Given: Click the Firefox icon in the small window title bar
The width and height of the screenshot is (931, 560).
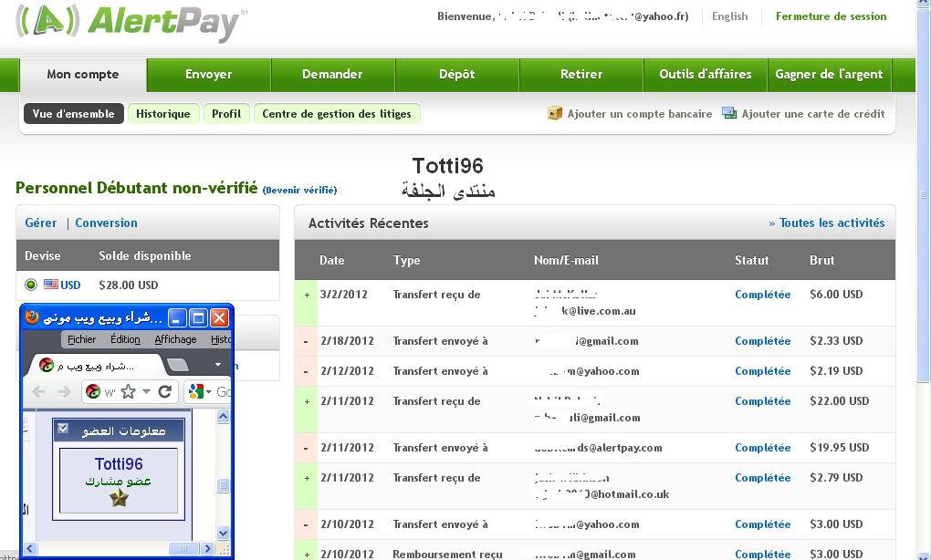Looking at the screenshot, I should pyautogui.click(x=32, y=317).
